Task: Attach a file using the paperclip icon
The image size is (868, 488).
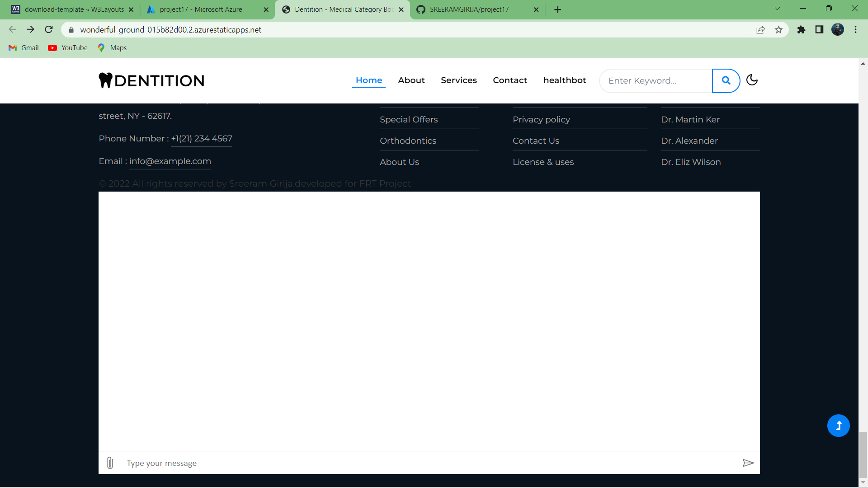Action: pyautogui.click(x=110, y=462)
